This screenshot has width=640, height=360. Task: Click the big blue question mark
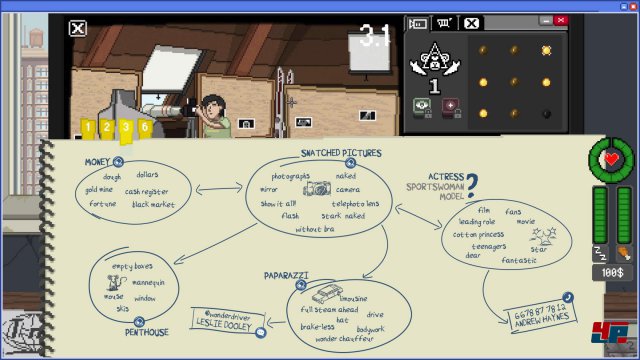(472, 186)
